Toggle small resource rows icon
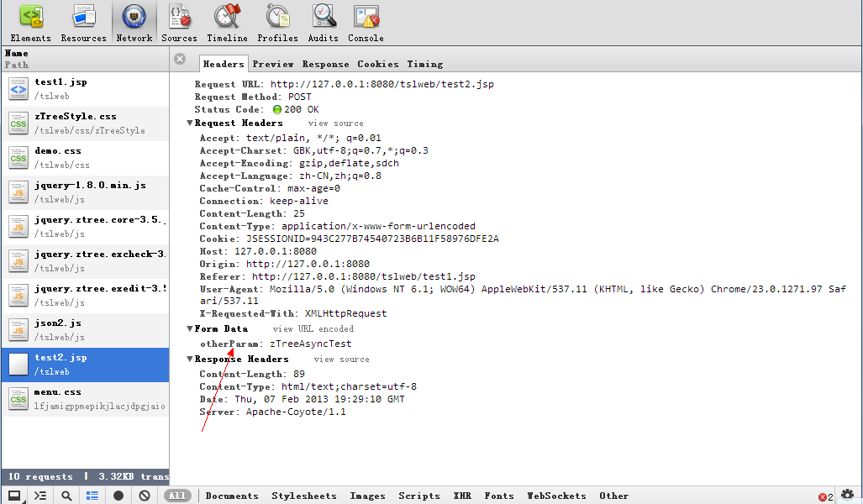 click(x=92, y=496)
